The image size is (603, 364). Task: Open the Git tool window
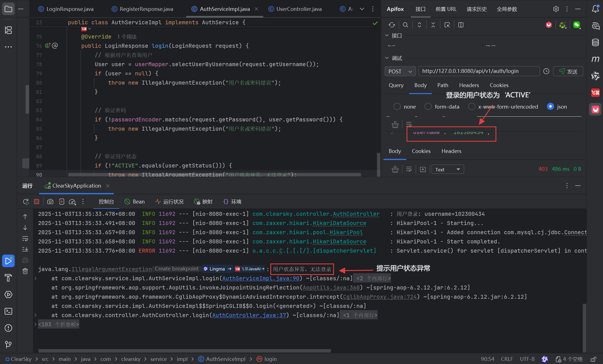8,345
